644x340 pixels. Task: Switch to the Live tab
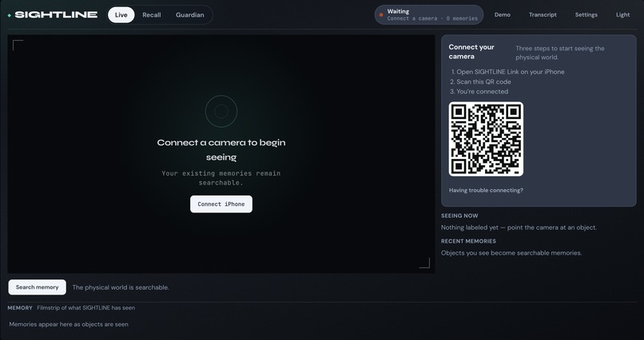point(121,14)
